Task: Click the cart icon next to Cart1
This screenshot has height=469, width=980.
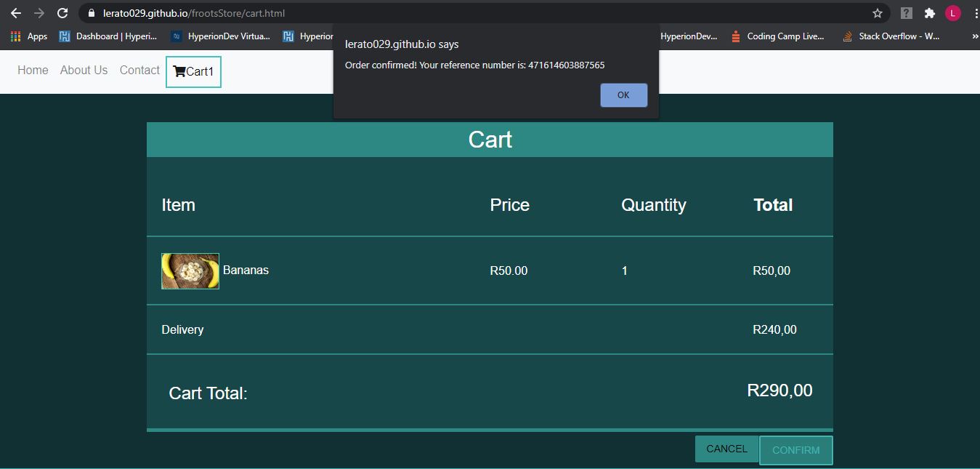Action: click(x=179, y=71)
